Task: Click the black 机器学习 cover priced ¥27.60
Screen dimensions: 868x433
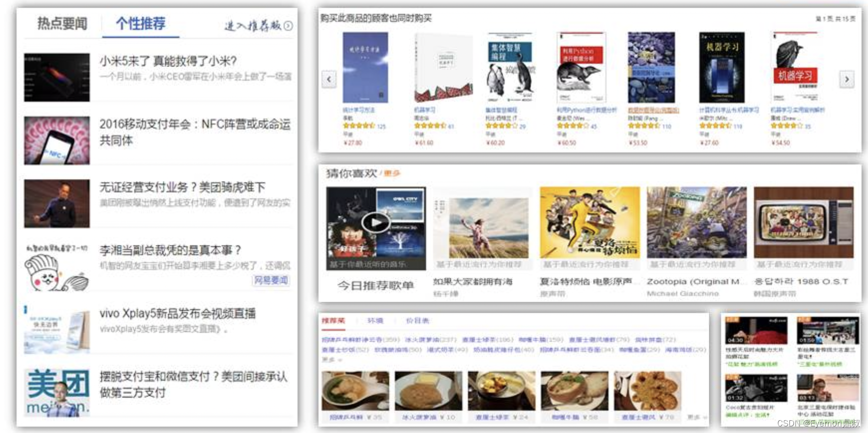Action: [722, 67]
